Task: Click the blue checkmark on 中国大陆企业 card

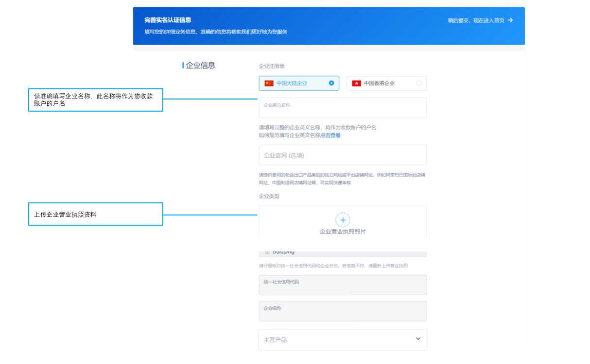Action: point(330,83)
